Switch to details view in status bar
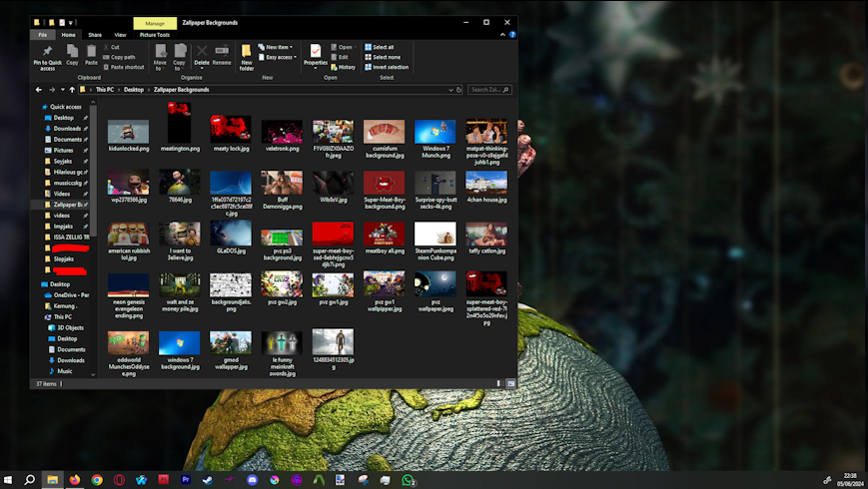This screenshot has width=868, height=489. [499, 383]
